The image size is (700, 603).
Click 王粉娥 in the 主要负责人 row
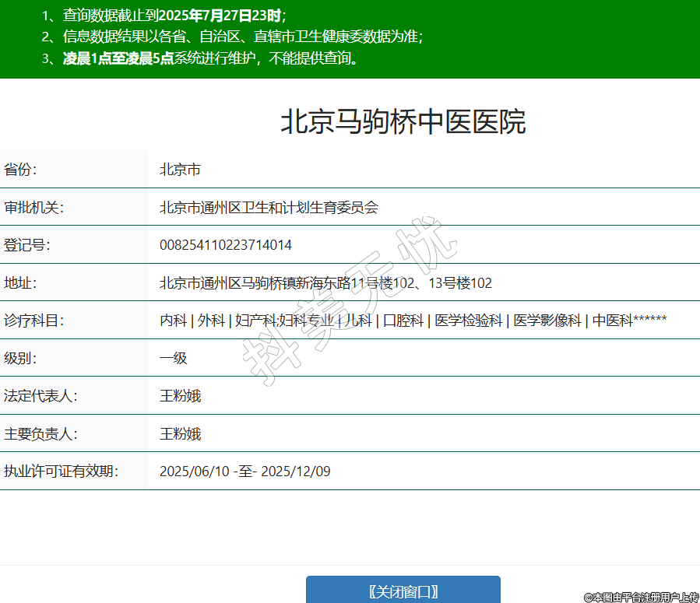(180, 434)
